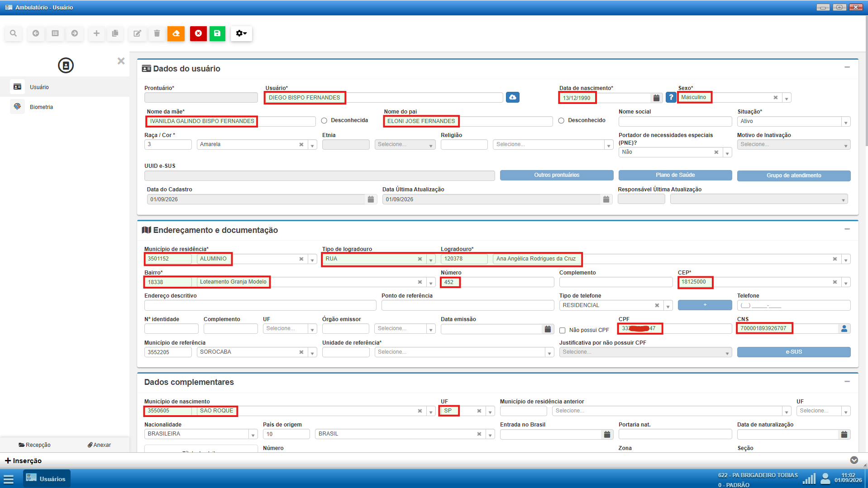The height and width of the screenshot is (488, 868).
Task: Click the Outros prontuários button
Action: click(x=557, y=175)
